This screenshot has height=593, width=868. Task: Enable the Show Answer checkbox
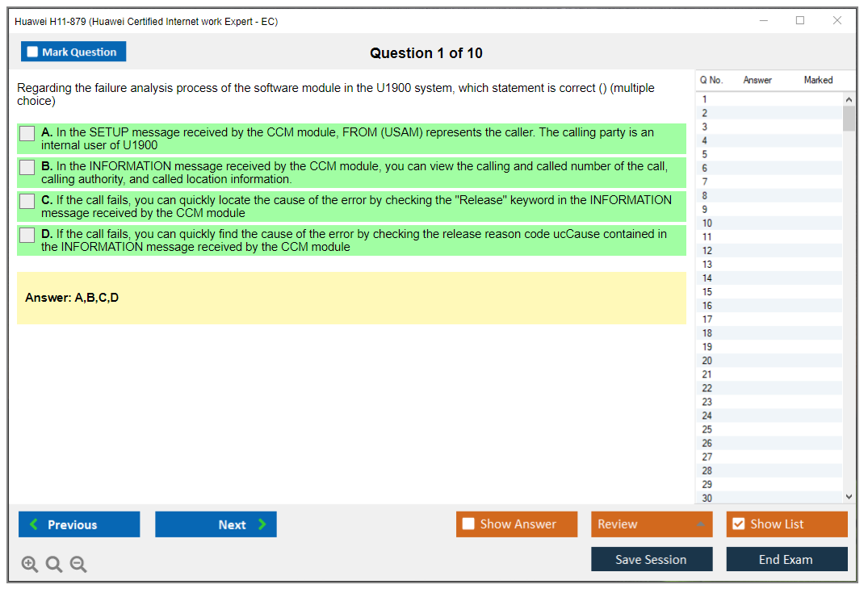[x=468, y=524]
